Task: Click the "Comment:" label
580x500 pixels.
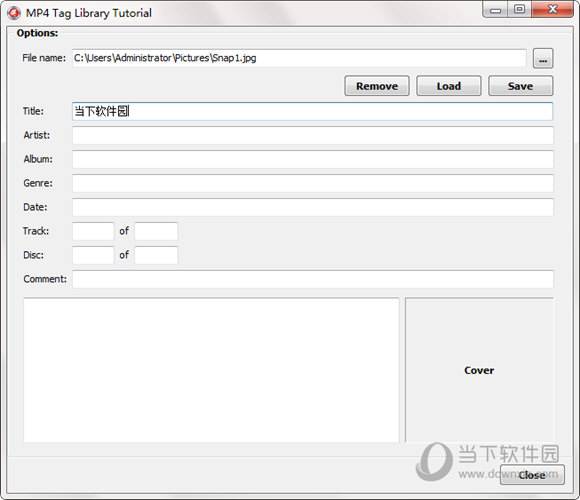Action: pyautogui.click(x=45, y=279)
